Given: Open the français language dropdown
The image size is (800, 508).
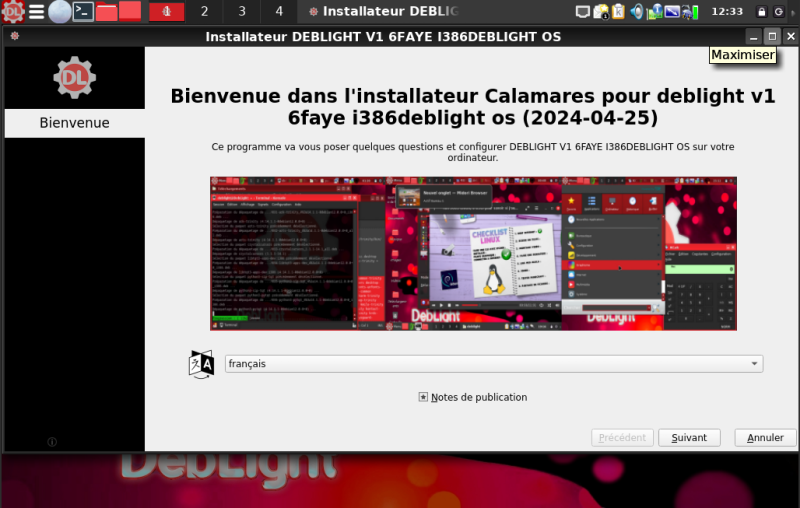Looking at the screenshot, I should [x=494, y=364].
